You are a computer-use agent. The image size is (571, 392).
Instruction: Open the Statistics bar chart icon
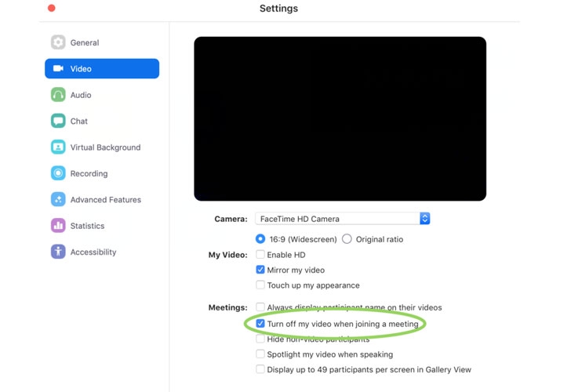58,226
